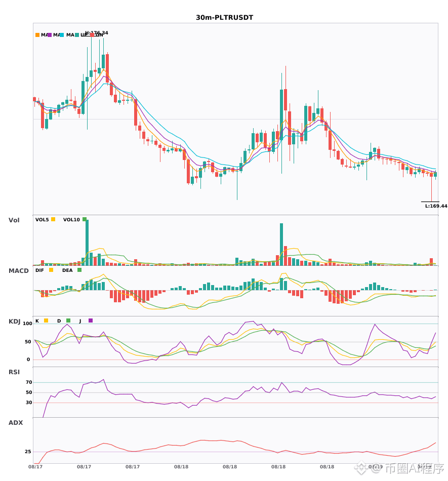
Task: Click the Vol panel label
Action: point(14,220)
